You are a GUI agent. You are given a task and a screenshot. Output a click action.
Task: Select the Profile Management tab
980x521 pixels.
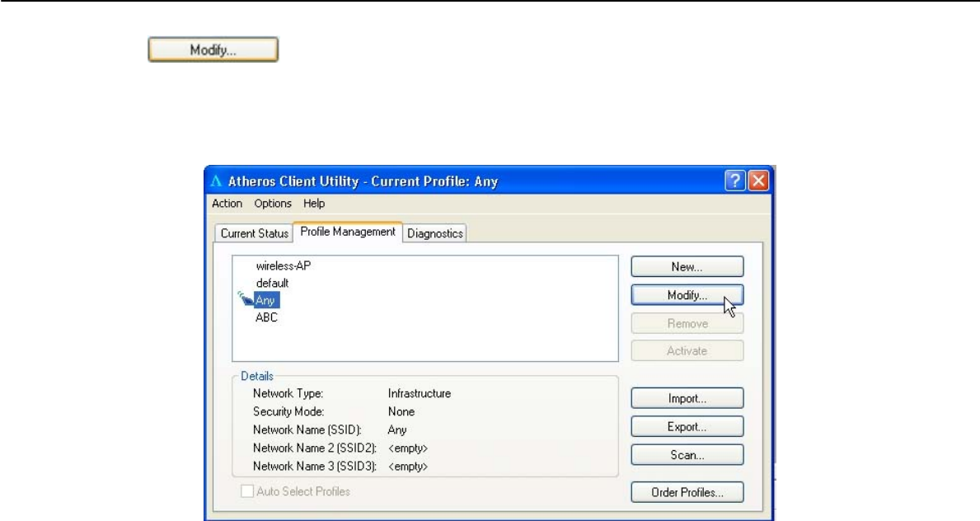click(x=348, y=232)
